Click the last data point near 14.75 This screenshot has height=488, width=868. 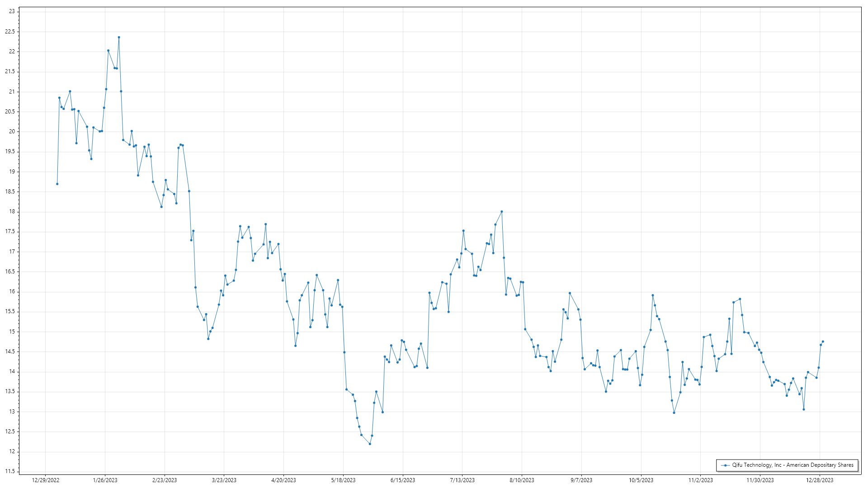823,342
